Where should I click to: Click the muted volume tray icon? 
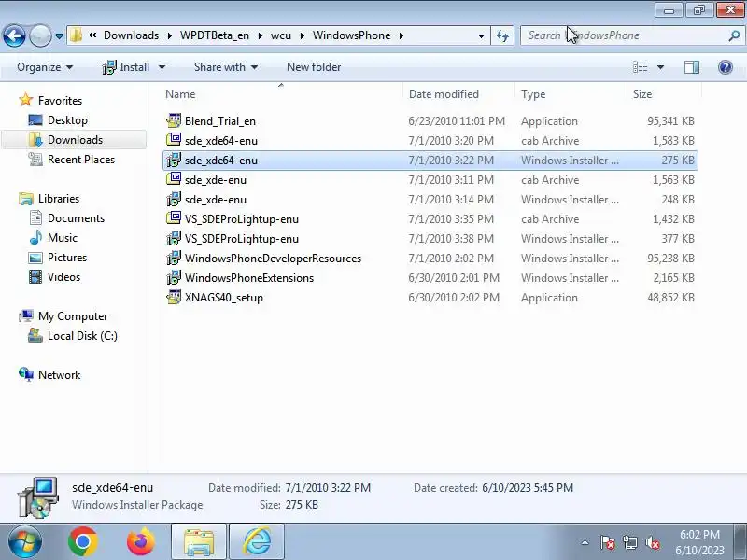[652, 542]
